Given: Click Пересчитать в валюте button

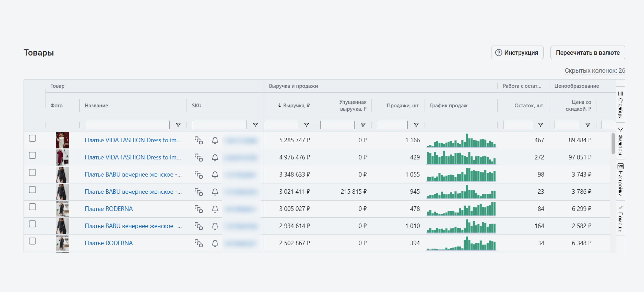Looking at the screenshot, I should pyautogui.click(x=587, y=53).
